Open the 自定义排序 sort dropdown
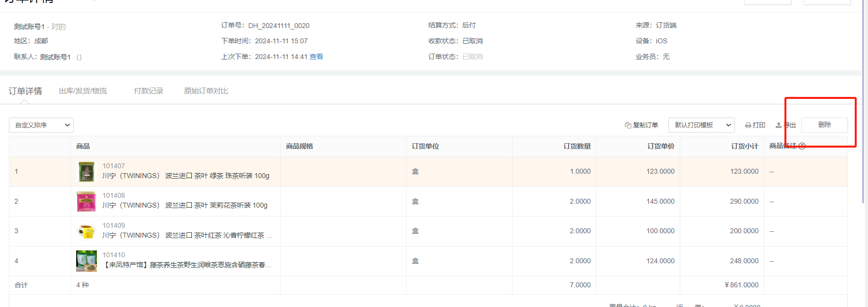 click(41, 125)
